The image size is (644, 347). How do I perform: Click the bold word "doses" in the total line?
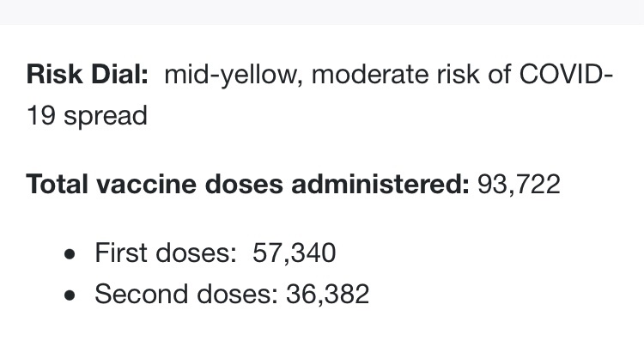coord(245,184)
